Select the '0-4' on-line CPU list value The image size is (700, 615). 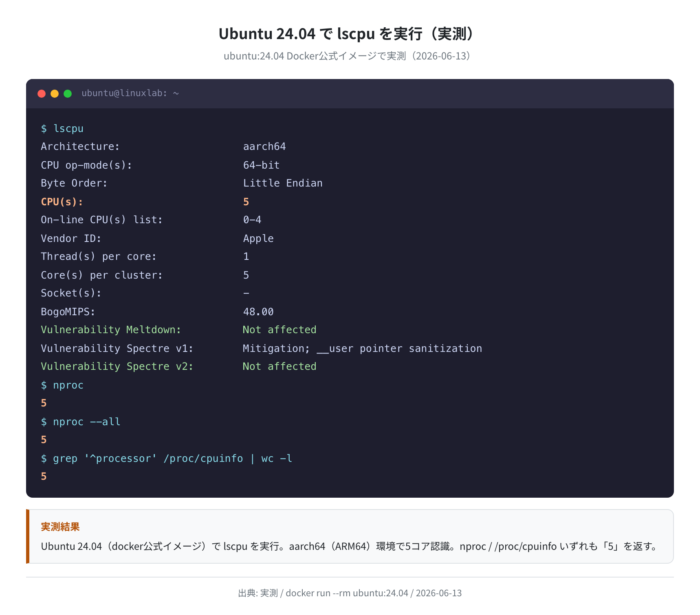pyautogui.click(x=252, y=220)
